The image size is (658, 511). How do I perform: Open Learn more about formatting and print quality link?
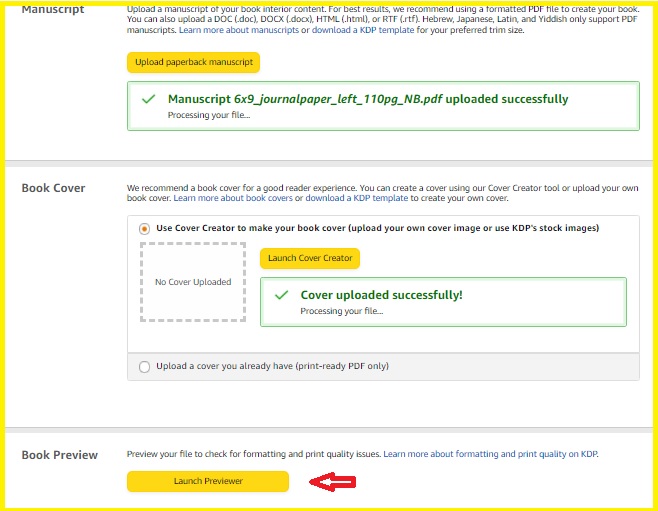pos(491,454)
